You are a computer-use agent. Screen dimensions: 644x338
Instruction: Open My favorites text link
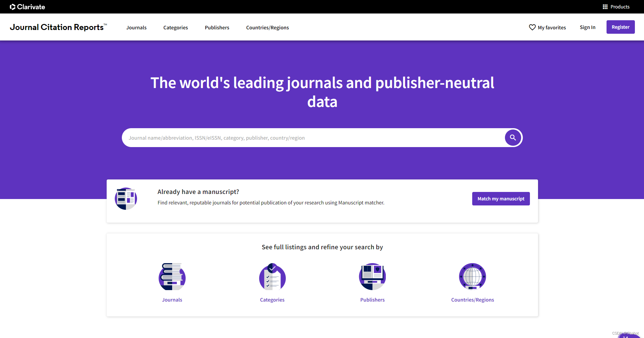tap(552, 28)
